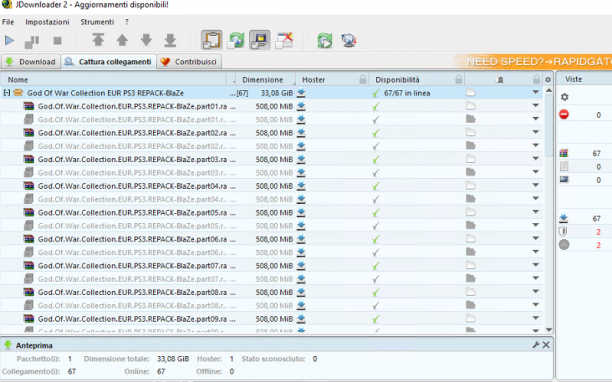612x382 pixels.
Task: Open Anteprima panel wrench settings icon
Action: point(536,345)
